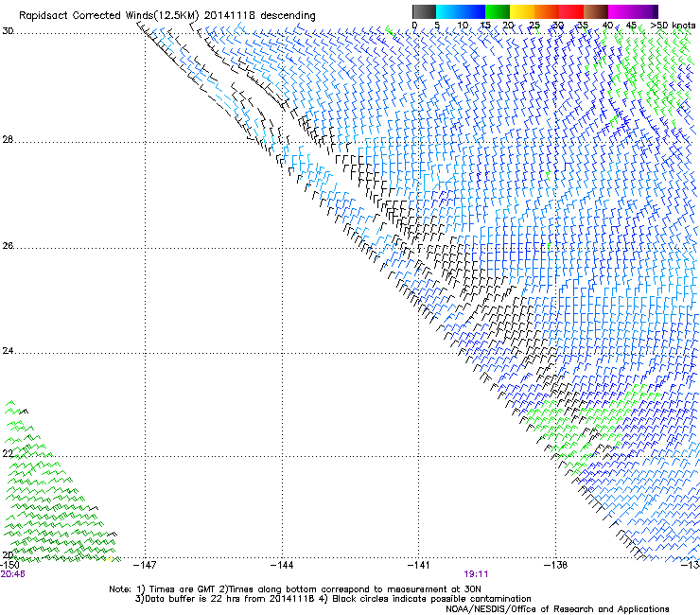Click the blue 10-15 knots legend segment
This screenshot has width=700, height=615.
[473, 11]
